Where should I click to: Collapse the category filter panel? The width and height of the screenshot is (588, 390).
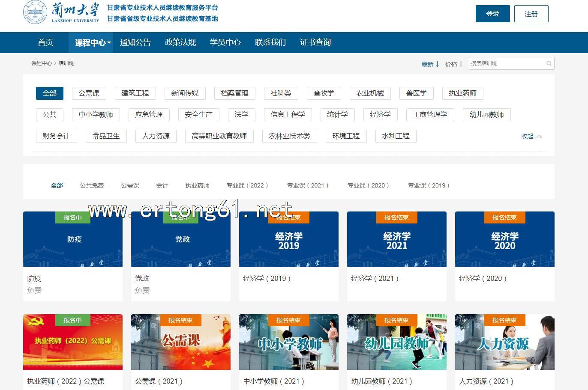tap(531, 136)
